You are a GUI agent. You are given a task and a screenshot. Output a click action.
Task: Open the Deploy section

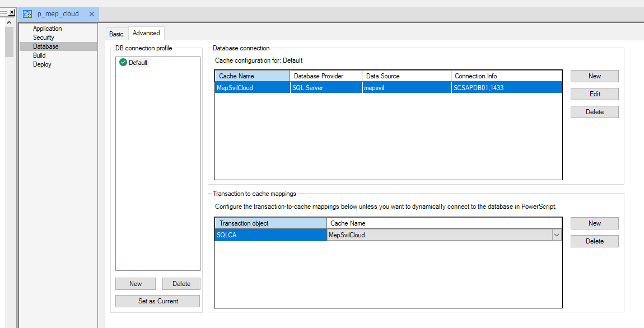tap(42, 64)
